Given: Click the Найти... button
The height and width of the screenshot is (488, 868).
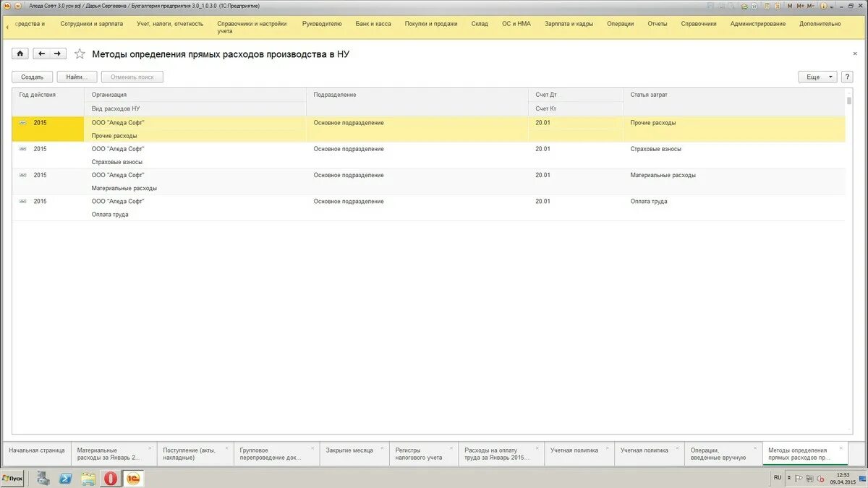Looking at the screenshot, I should coord(77,77).
